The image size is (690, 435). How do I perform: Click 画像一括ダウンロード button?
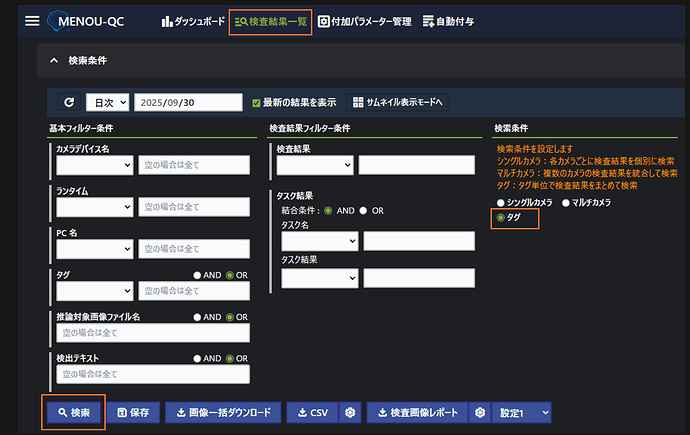(x=223, y=413)
